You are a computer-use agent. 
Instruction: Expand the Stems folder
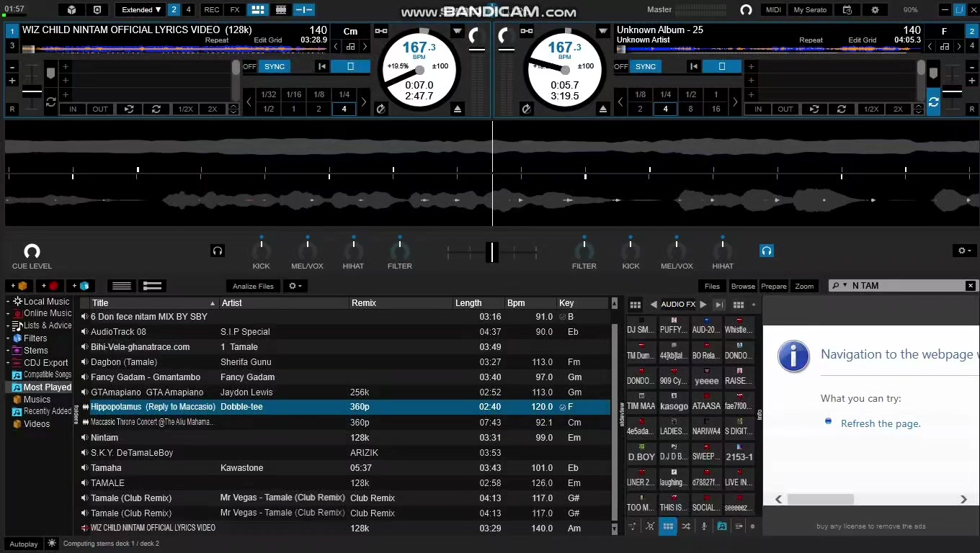pyautogui.click(x=8, y=351)
